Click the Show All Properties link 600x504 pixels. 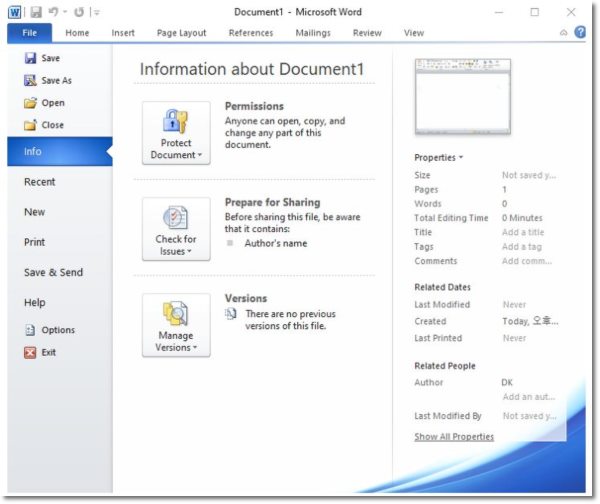click(x=454, y=437)
